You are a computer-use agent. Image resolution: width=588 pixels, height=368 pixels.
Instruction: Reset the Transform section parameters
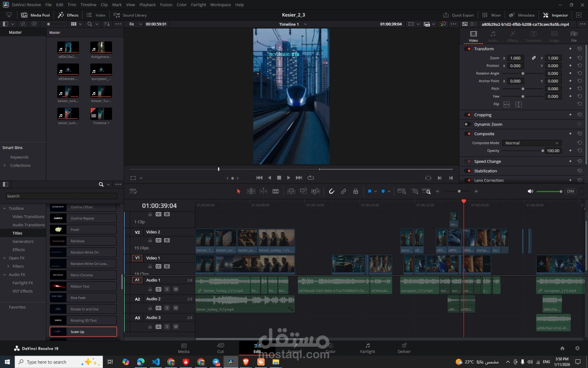click(x=580, y=49)
